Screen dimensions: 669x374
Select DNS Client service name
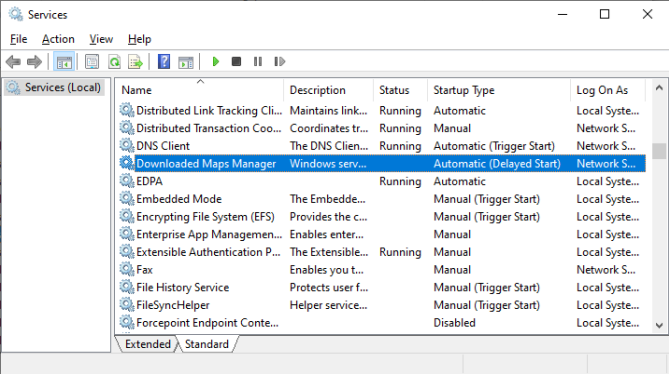pyautogui.click(x=163, y=146)
